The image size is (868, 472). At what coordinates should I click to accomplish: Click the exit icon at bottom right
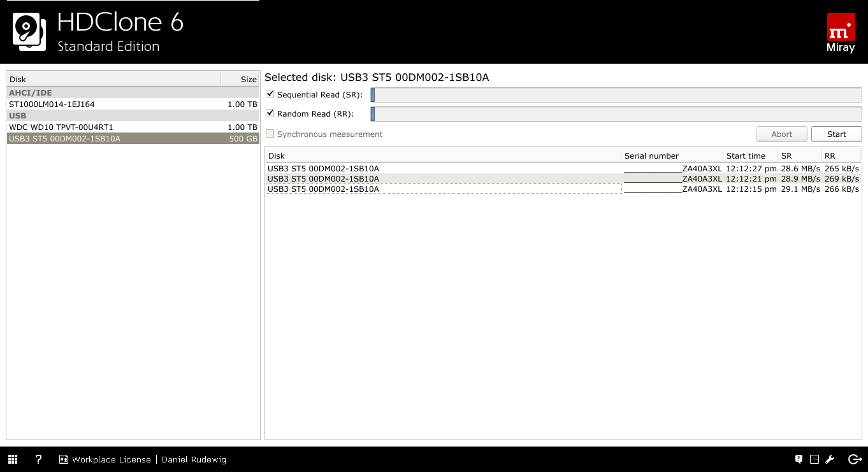(855, 459)
